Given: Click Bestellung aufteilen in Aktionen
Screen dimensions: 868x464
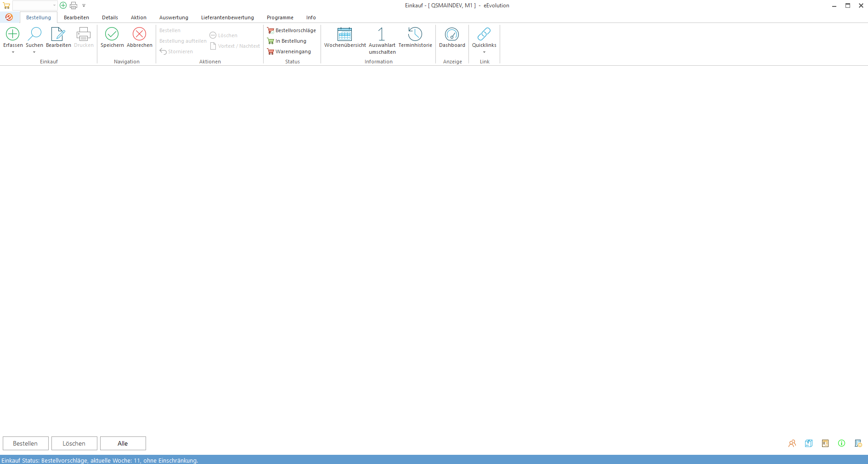Looking at the screenshot, I should pos(183,41).
